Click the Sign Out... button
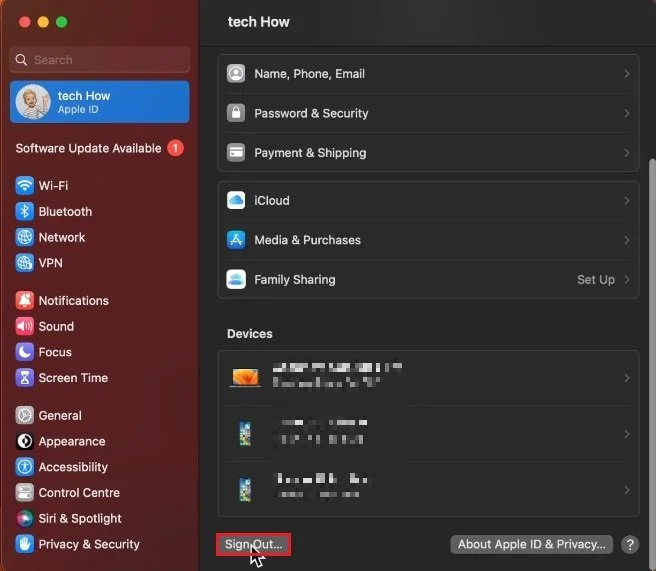Viewport: 656px width, 571px height. (x=254, y=544)
